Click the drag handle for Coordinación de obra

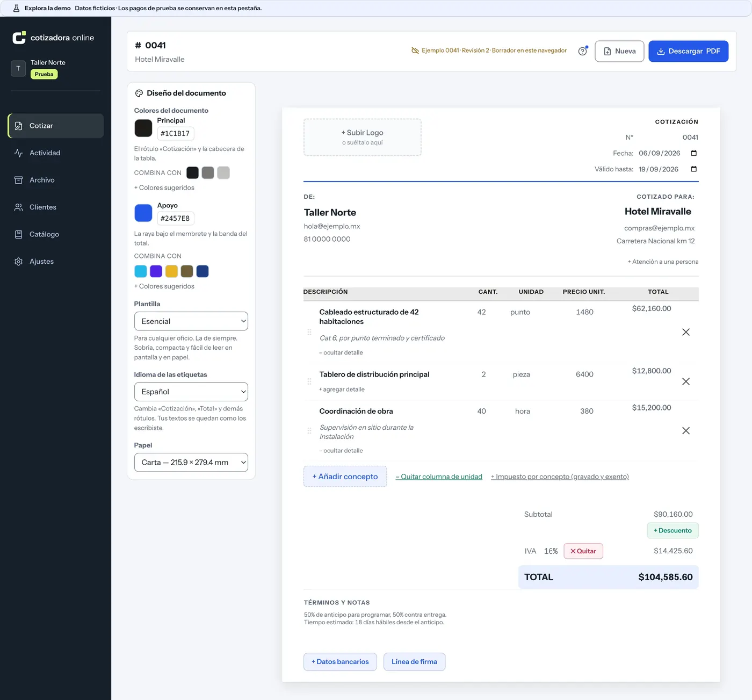point(309,430)
